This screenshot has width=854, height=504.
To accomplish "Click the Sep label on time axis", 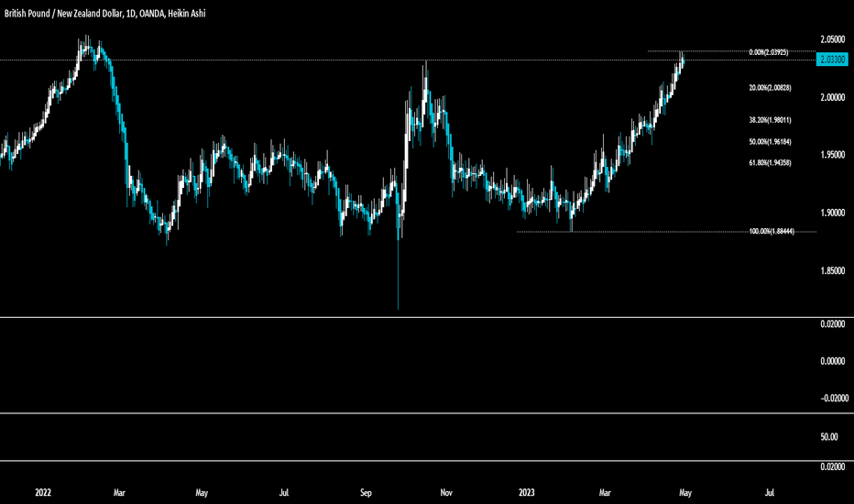I will [x=366, y=493].
